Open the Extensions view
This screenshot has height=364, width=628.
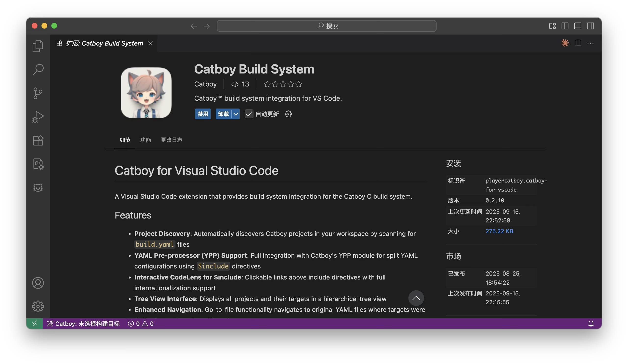tap(38, 140)
